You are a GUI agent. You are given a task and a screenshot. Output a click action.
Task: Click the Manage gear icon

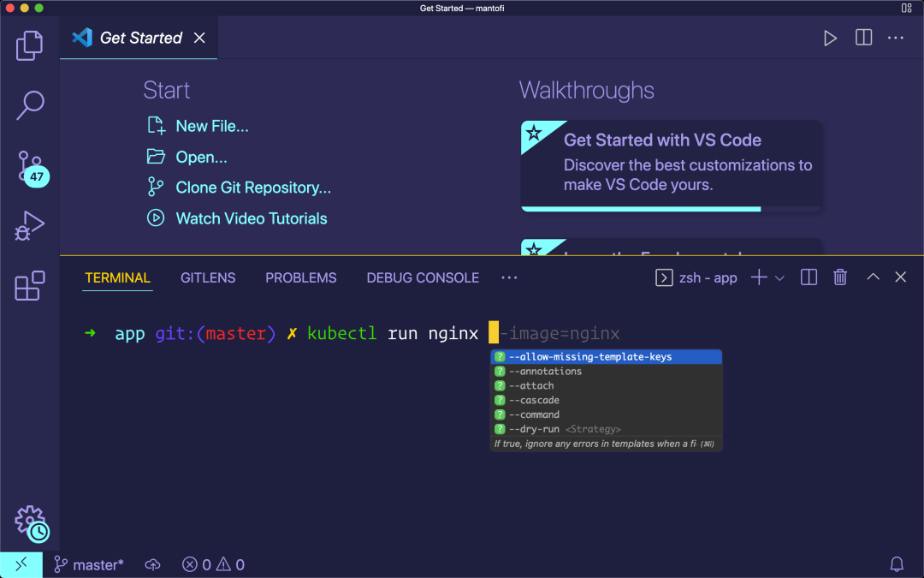(x=30, y=520)
